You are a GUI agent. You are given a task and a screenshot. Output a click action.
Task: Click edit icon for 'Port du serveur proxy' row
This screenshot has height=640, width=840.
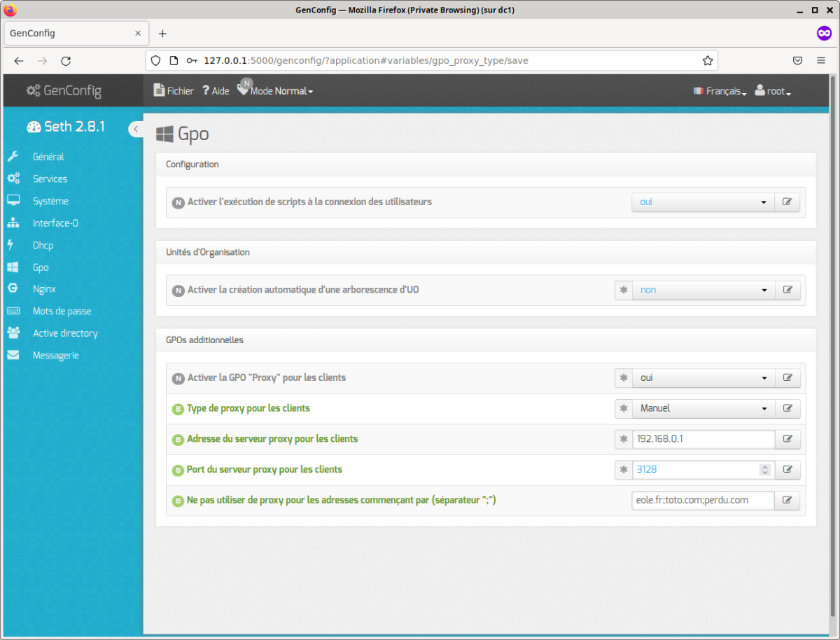click(x=787, y=469)
